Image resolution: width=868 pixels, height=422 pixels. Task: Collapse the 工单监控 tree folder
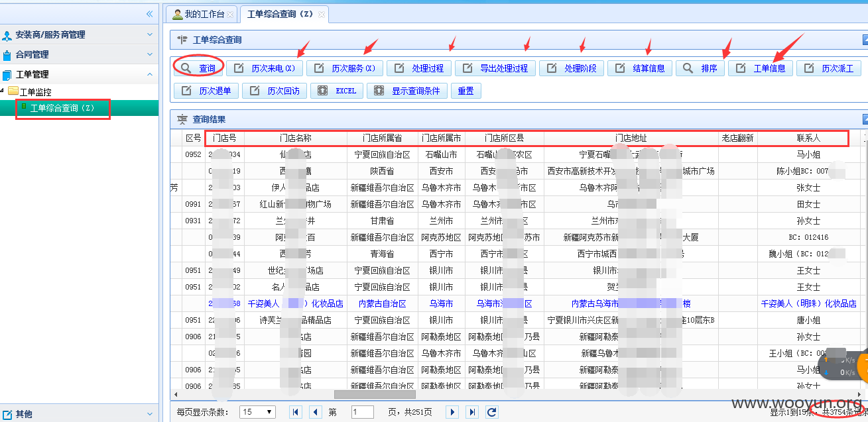coord(3,91)
